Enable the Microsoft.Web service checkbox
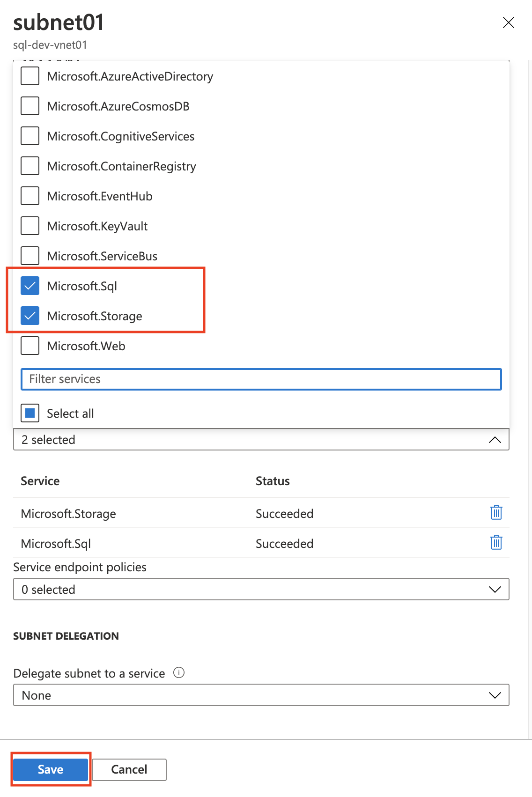The height and width of the screenshot is (797, 532). pos(30,346)
